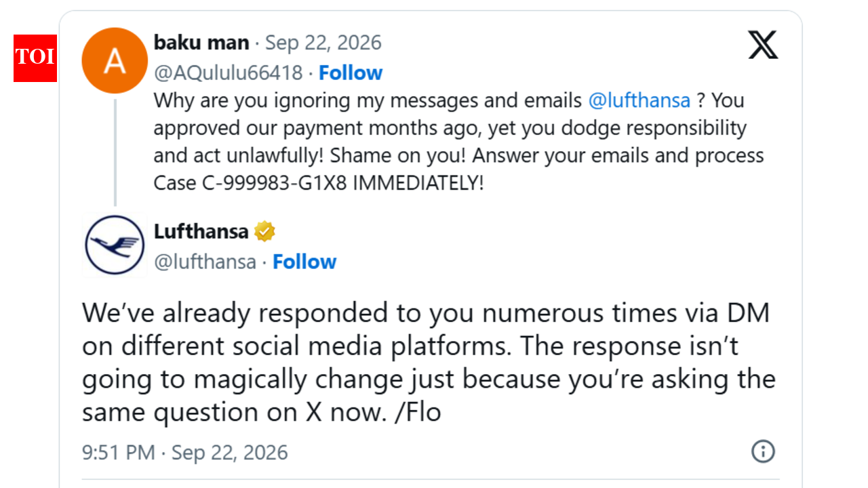Open the 9:51 PM · Sep 22, 2026 timestamp
This screenshot has height=488, width=868.
(185, 452)
